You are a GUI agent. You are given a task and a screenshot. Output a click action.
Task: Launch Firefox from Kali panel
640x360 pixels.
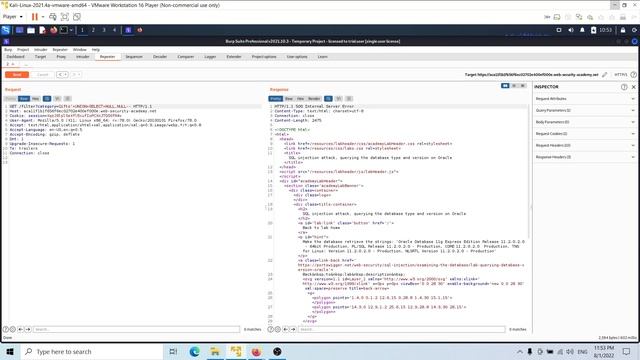point(53,30)
